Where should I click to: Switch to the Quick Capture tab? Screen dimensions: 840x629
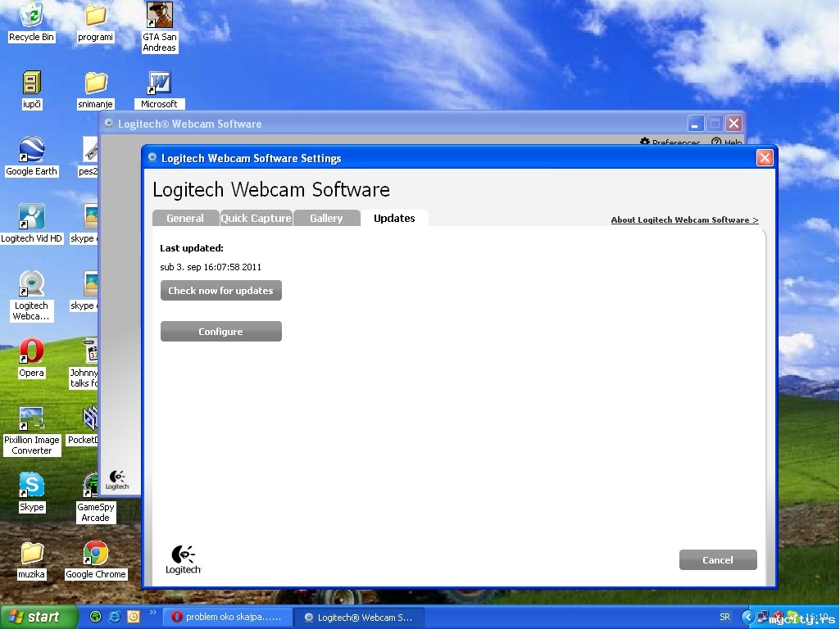(256, 218)
